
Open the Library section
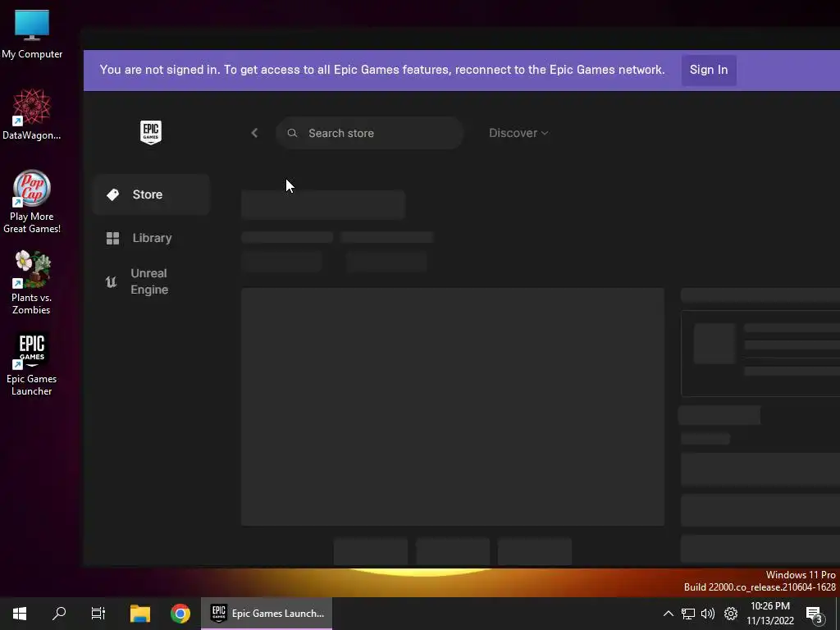coord(151,238)
